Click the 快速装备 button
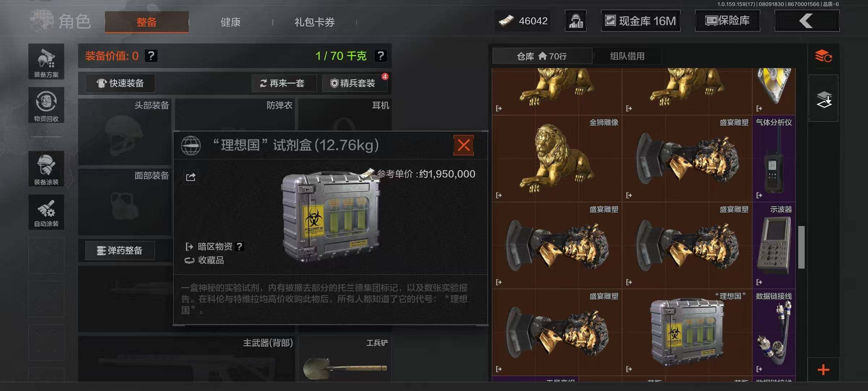868x391 pixels. coord(120,83)
